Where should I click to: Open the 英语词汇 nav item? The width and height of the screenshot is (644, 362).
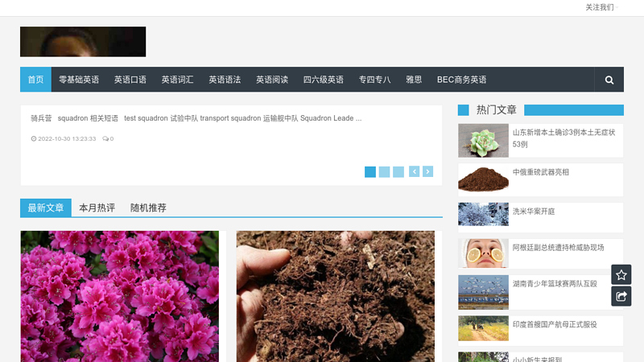[177, 80]
